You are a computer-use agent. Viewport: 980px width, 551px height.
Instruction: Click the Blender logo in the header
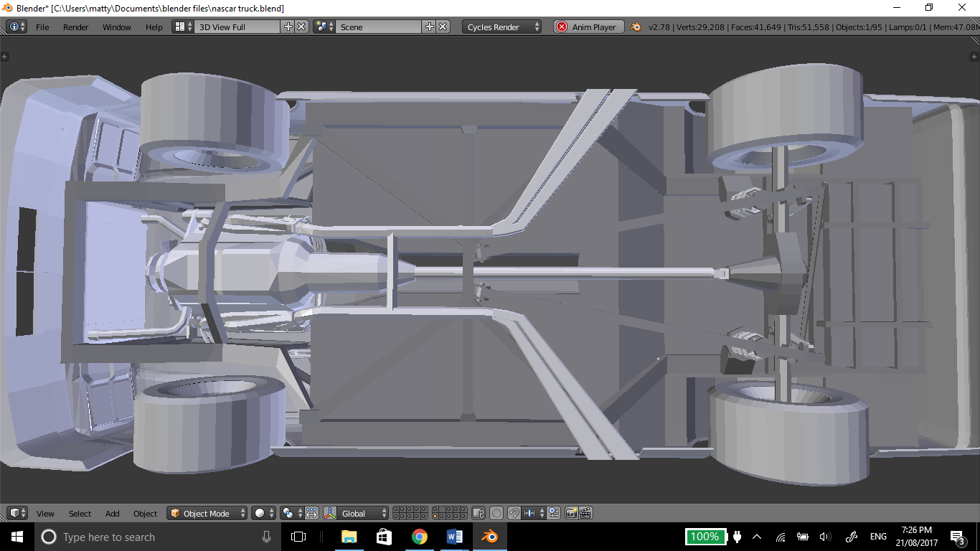coord(636,27)
